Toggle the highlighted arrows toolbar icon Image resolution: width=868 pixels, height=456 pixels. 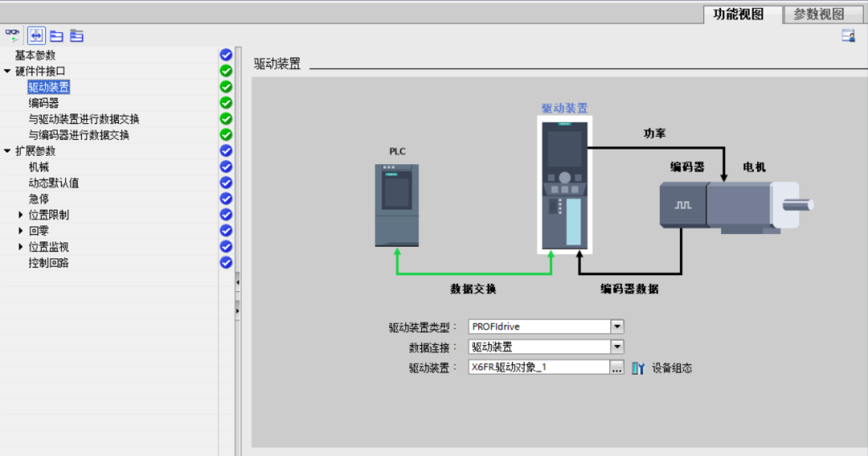(36, 35)
